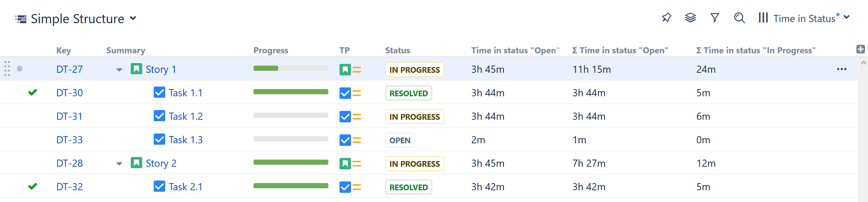Click the Story 1 progress bar

click(290, 68)
